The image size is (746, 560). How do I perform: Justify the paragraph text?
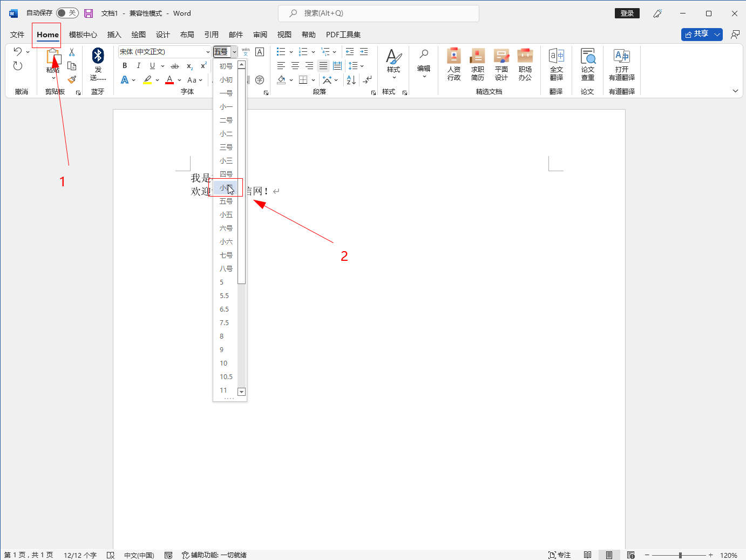(323, 66)
